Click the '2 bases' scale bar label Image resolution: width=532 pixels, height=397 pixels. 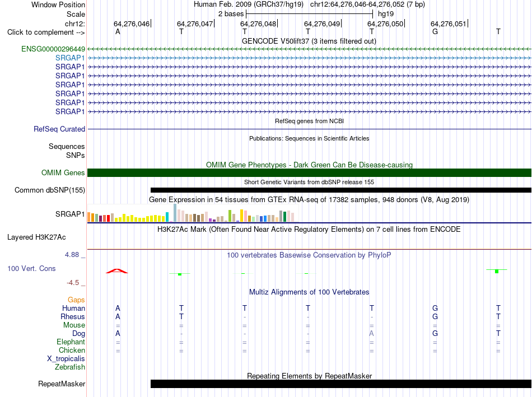[x=231, y=14]
